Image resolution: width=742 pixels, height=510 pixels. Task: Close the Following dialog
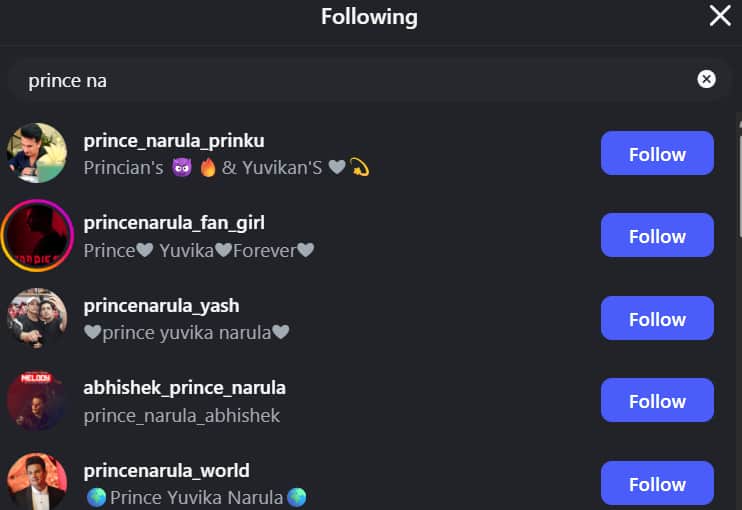(720, 16)
